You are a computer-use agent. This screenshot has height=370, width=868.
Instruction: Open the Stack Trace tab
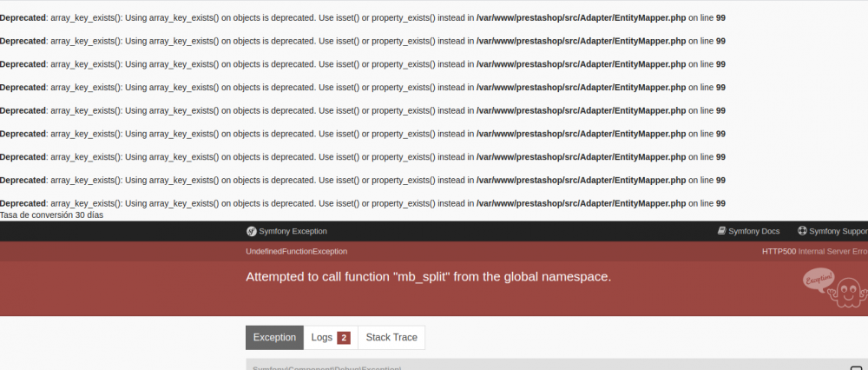click(391, 337)
